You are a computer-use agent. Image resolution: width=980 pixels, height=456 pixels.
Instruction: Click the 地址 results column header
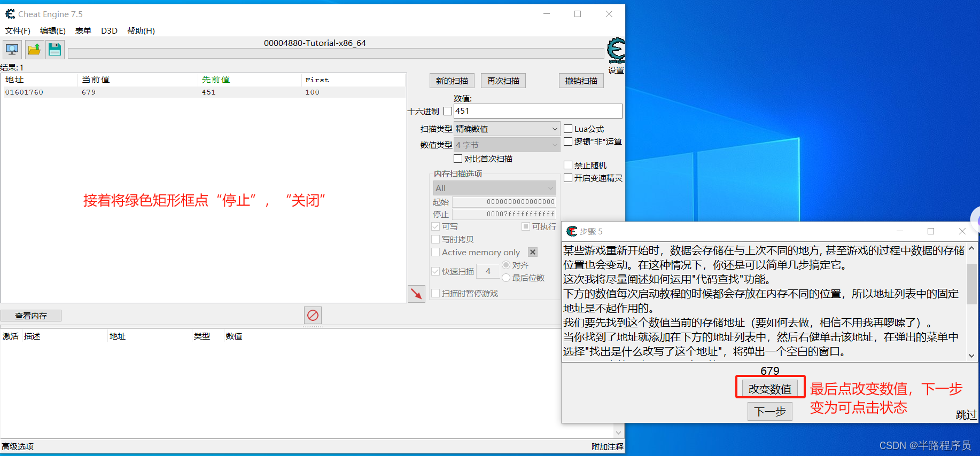(x=40, y=80)
